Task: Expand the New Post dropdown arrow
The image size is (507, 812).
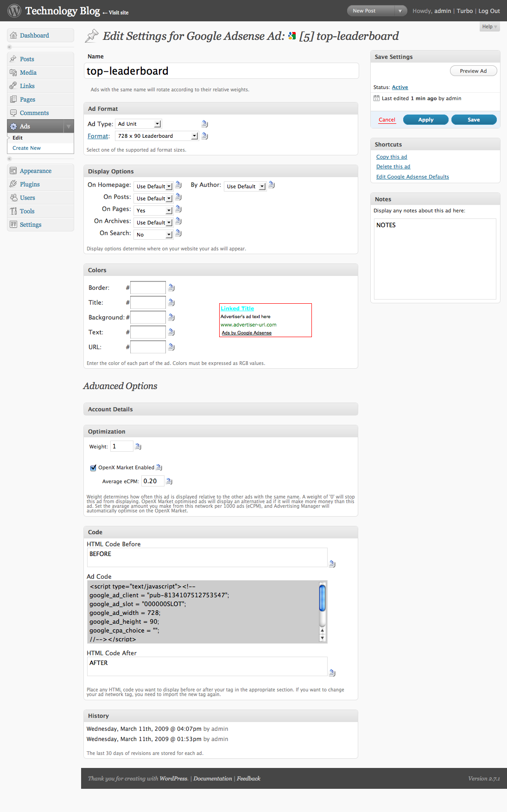Action: pyautogui.click(x=400, y=11)
